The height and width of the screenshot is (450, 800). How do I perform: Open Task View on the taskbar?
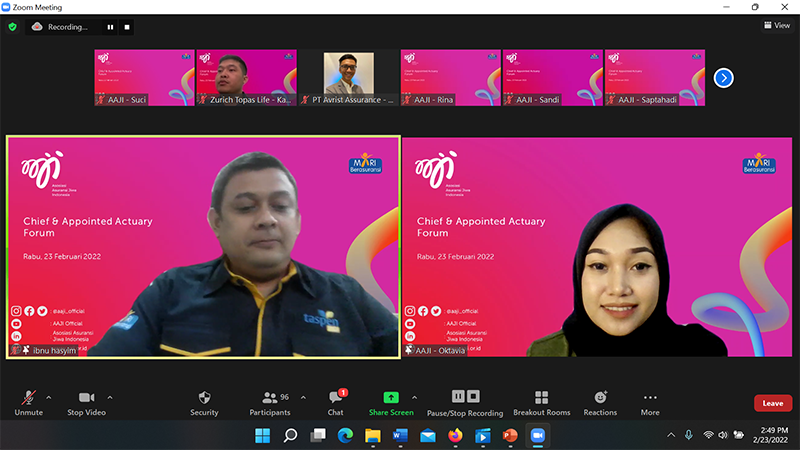click(318, 436)
